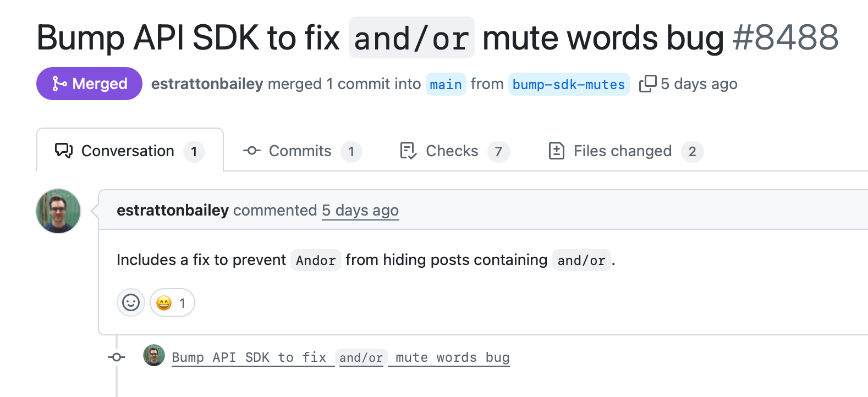Image resolution: width=868 pixels, height=397 pixels.
Task: Open the Checks tab
Action: click(x=452, y=151)
